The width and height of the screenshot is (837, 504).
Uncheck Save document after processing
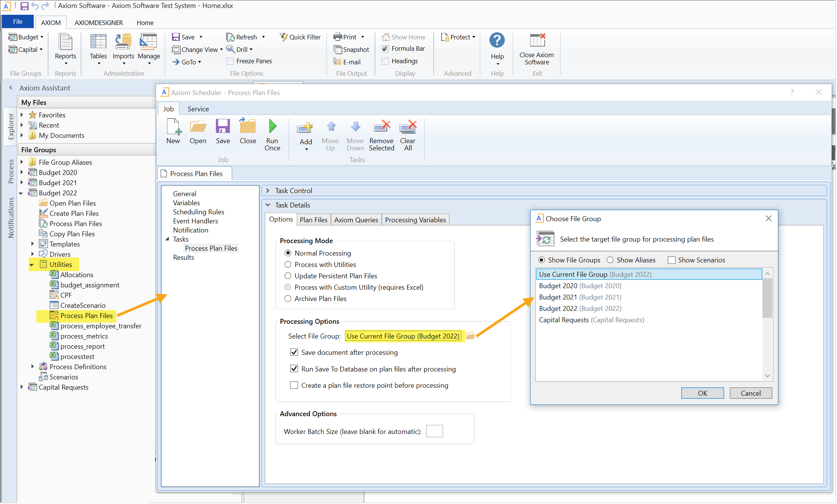coord(294,353)
